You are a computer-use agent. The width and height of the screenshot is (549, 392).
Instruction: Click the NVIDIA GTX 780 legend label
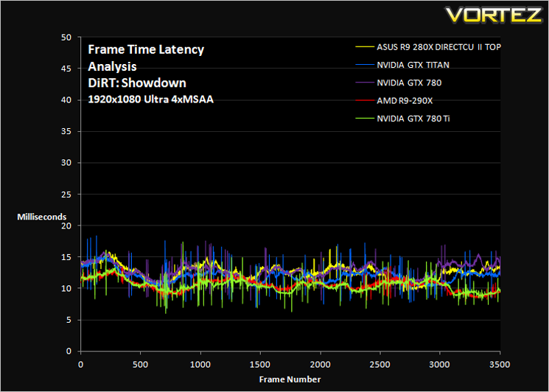(x=409, y=83)
